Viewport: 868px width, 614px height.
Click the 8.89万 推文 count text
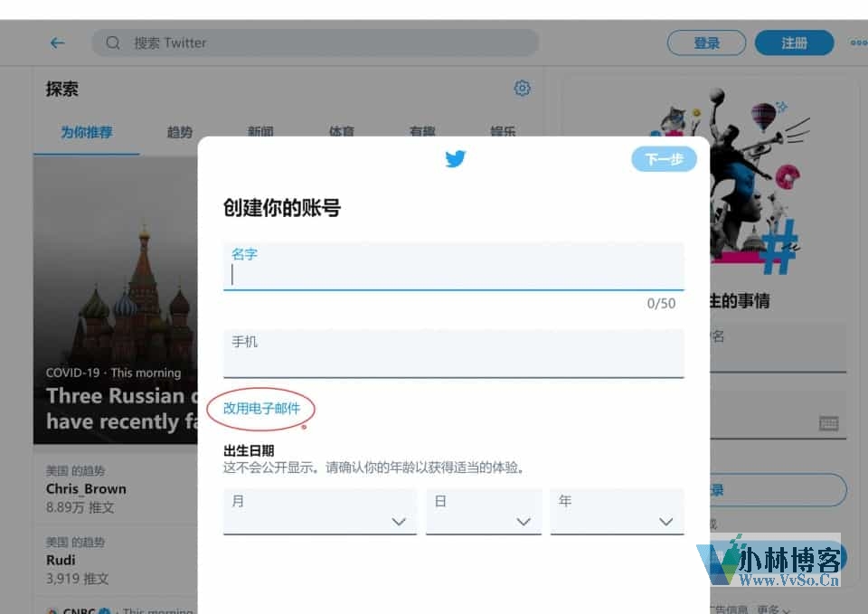coord(80,507)
